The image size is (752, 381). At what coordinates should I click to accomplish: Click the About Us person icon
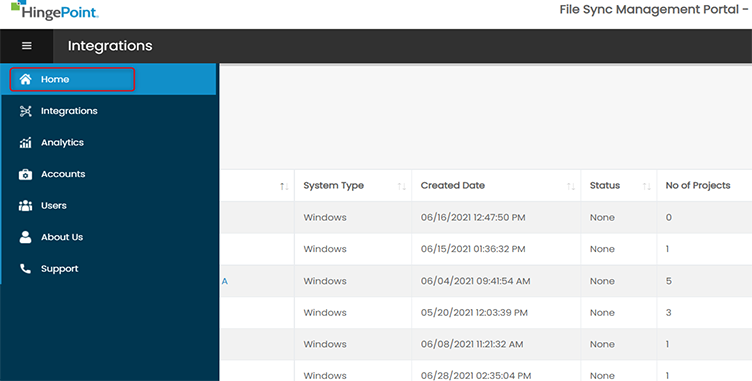25,237
